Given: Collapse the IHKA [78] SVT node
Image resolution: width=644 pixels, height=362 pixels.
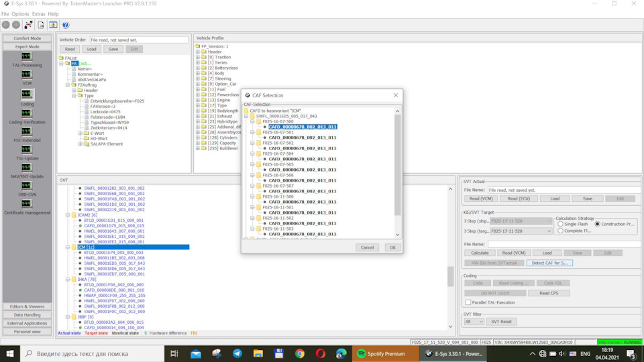Looking at the screenshot, I should 68,279.
